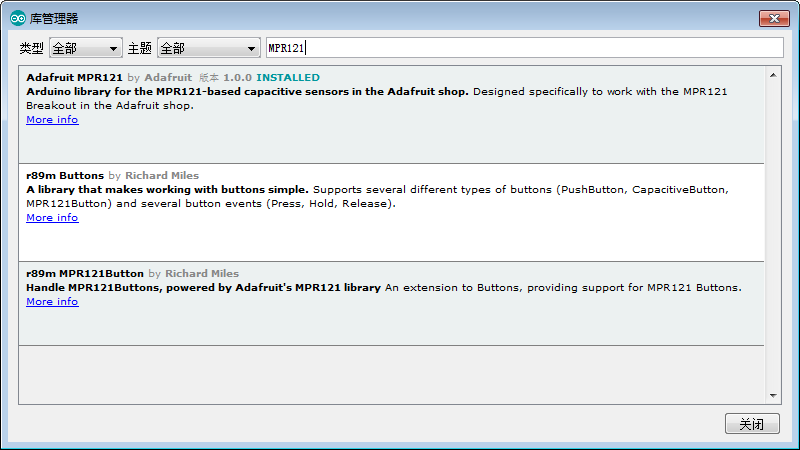Click the 关闭 close button
This screenshot has height=450, width=800.
(x=752, y=424)
